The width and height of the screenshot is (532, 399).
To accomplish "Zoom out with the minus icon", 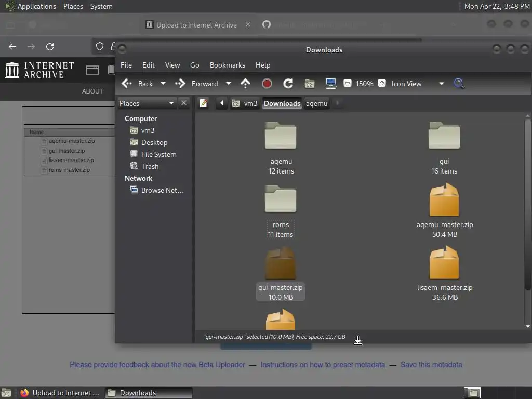I will (347, 83).
